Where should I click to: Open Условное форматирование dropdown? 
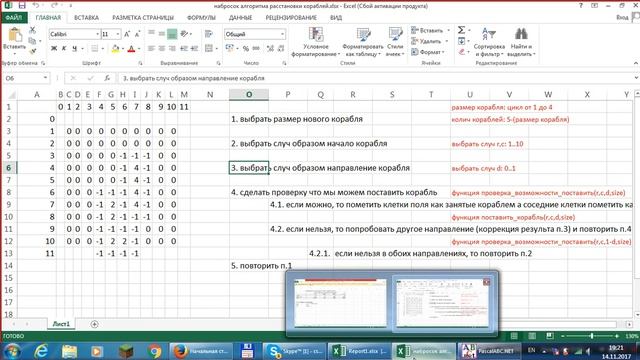click(316, 42)
